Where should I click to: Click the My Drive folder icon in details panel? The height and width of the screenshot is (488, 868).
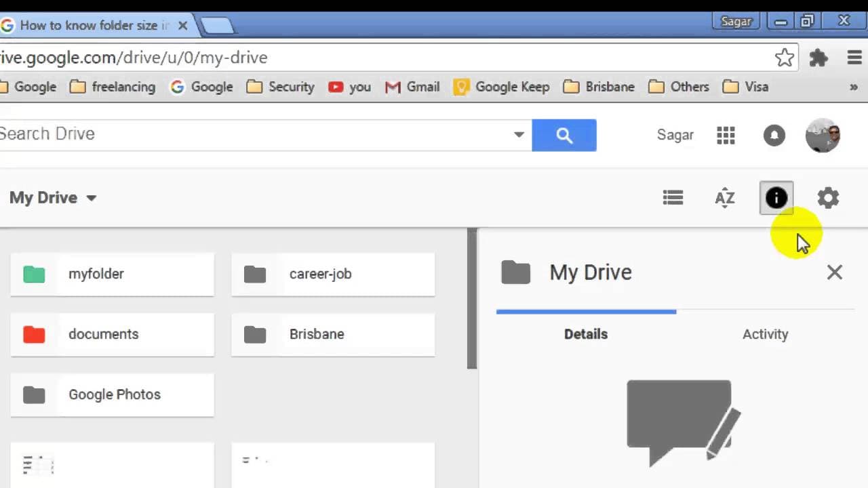(x=515, y=272)
